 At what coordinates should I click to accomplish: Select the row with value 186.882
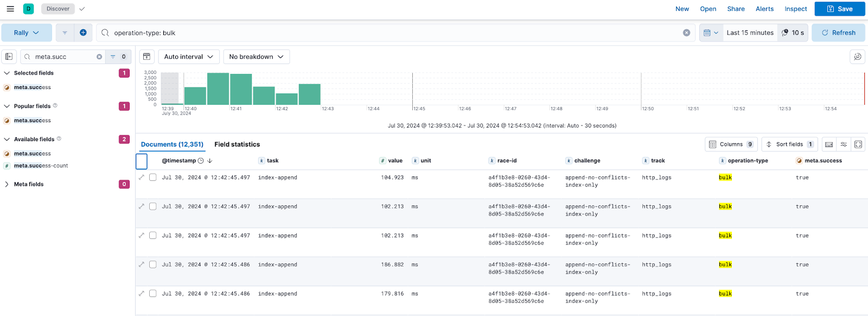153,264
